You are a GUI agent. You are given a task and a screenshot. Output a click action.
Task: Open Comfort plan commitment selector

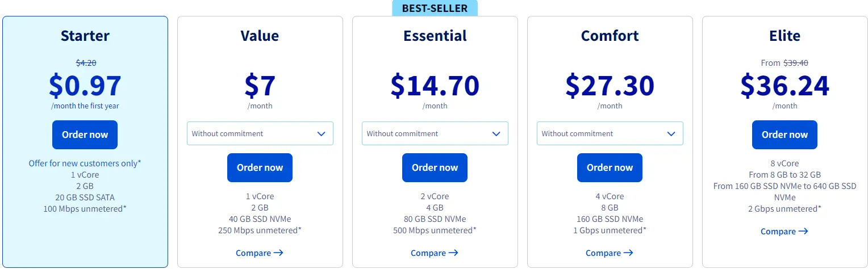610,133
